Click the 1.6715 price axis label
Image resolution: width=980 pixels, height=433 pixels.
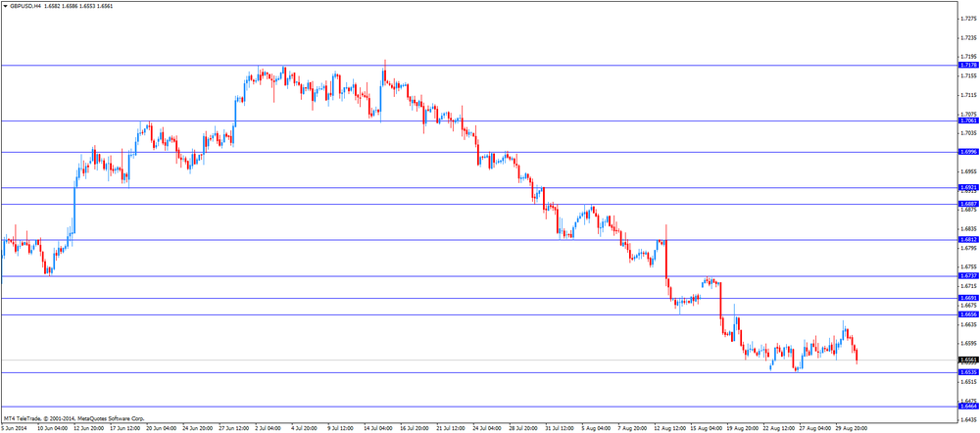click(967, 286)
